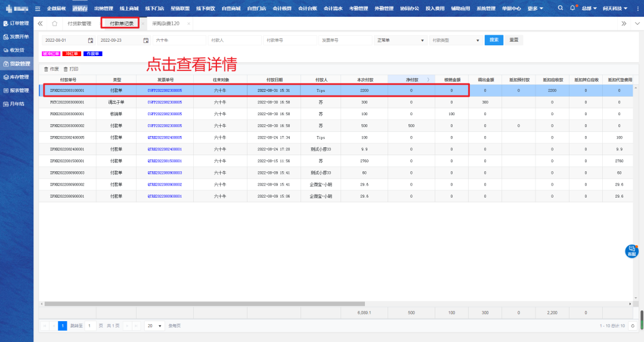Open start date calendar picker icon
This screenshot has height=342, width=644.
91,41
